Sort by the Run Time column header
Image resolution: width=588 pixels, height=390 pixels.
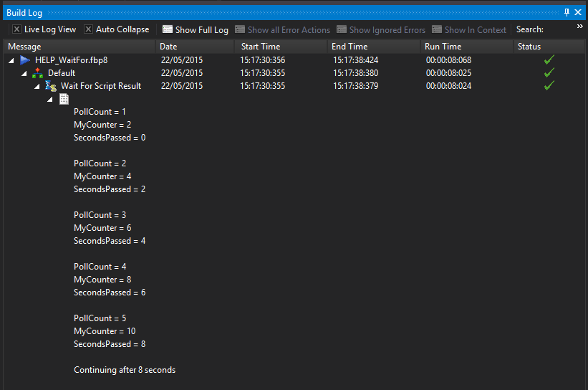coord(466,47)
